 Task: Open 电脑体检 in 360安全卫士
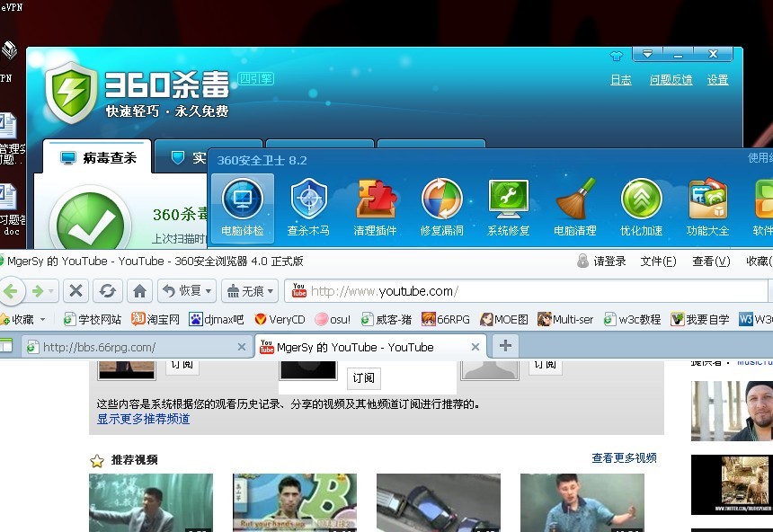click(x=242, y=208)
